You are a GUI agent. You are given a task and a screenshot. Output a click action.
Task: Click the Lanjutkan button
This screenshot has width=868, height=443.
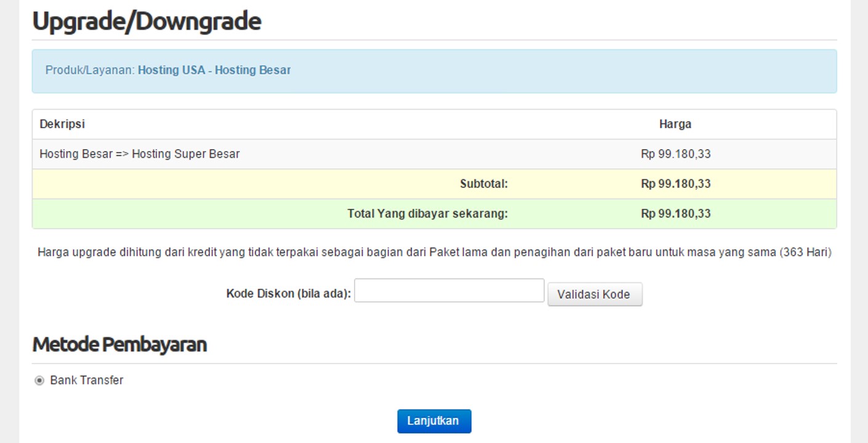pyautogui.click(x=434, y=421)
